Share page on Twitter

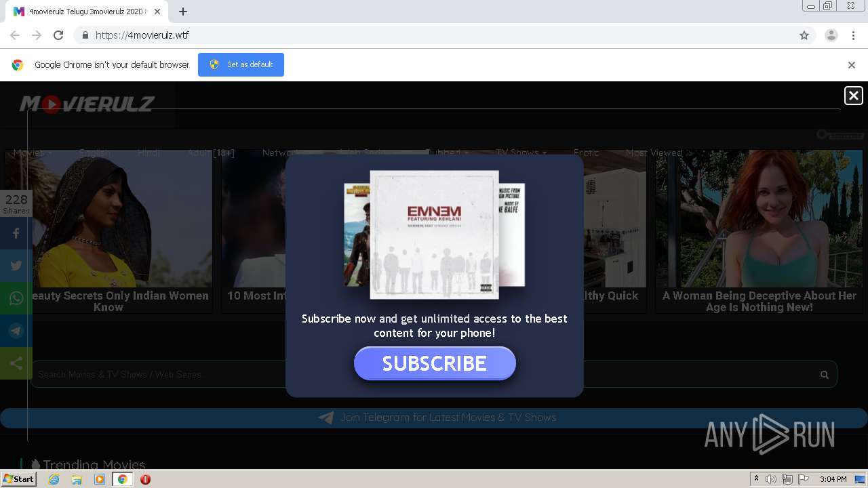[x=16, y=266]
